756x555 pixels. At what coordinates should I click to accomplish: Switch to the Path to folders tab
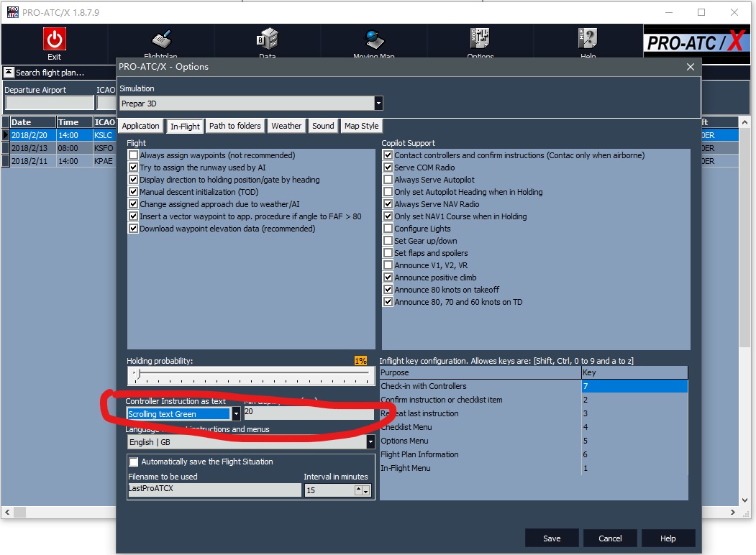click(234, 126)
